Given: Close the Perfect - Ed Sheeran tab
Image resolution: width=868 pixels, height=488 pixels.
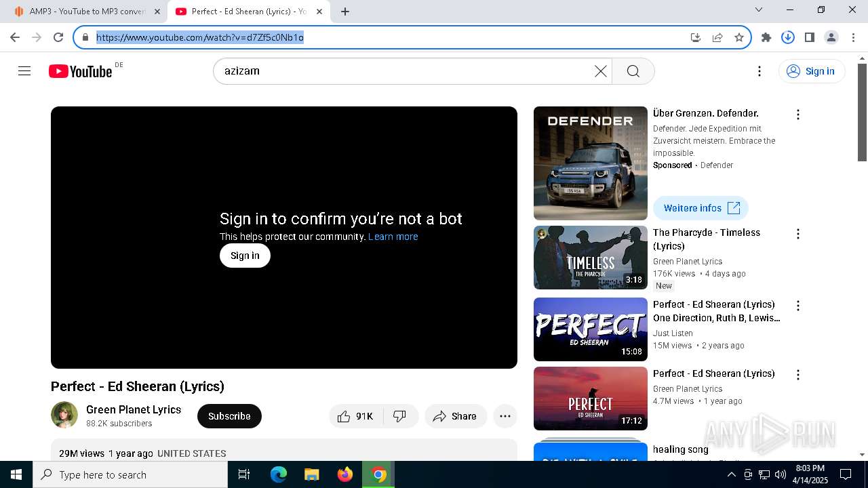Looking at the screenshot, I should 319,12.
